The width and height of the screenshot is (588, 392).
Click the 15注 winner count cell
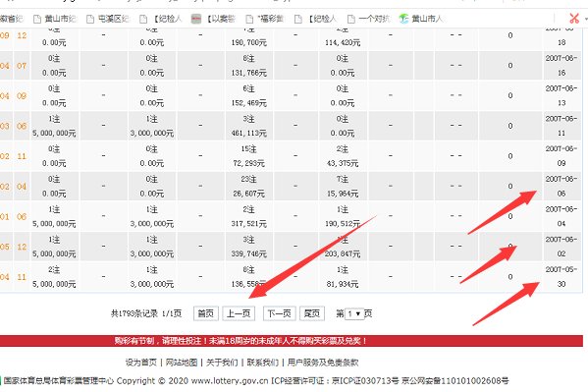click(249, 149)
